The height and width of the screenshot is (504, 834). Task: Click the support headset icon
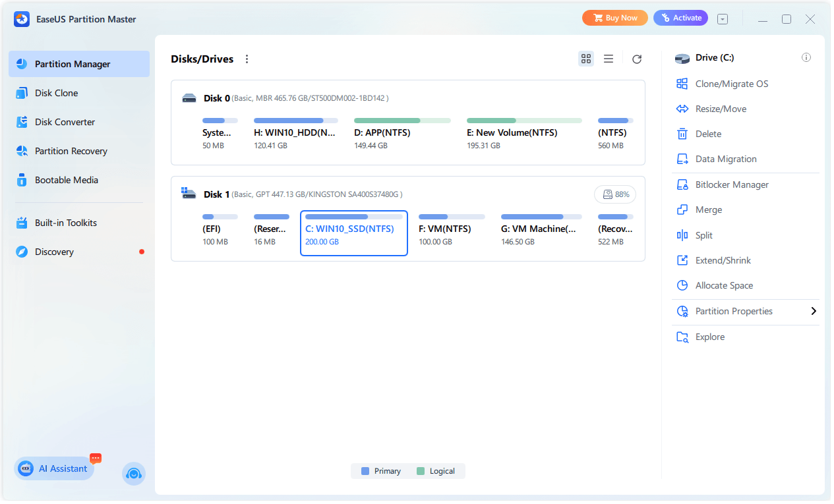[x=134, y=474]
